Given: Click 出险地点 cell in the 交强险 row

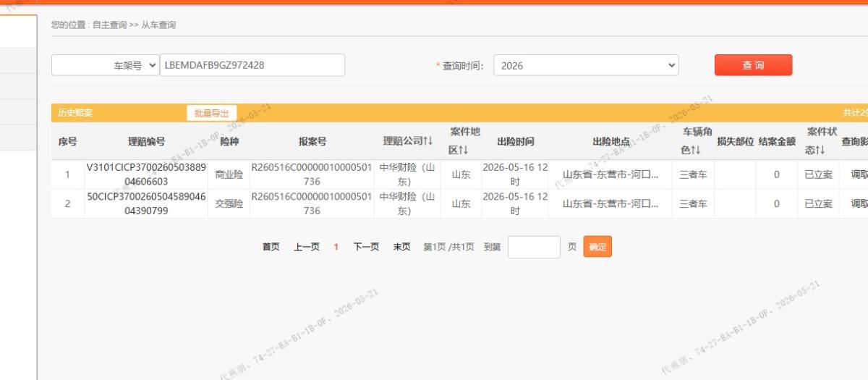Looking at the screenshot, I should 610,204.
